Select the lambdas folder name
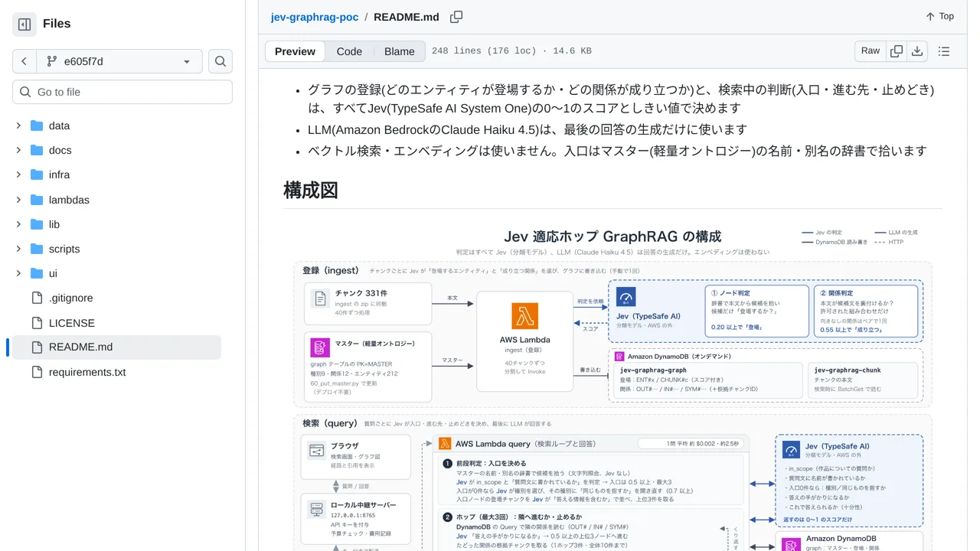Image resolution: width=980 pixels, height=551 pixels. click(69, 200)
